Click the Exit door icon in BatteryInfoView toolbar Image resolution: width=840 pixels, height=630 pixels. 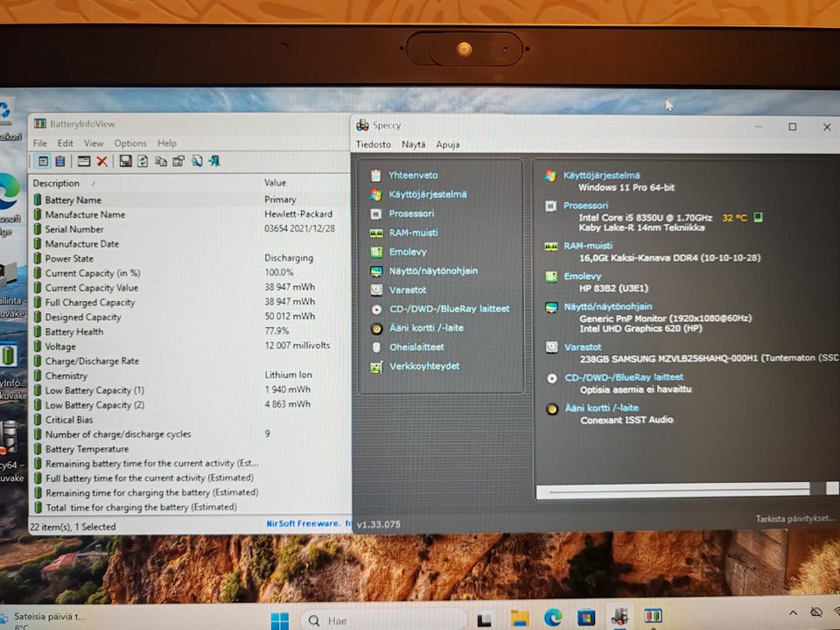pyautogui.click(x=215, y=161)
